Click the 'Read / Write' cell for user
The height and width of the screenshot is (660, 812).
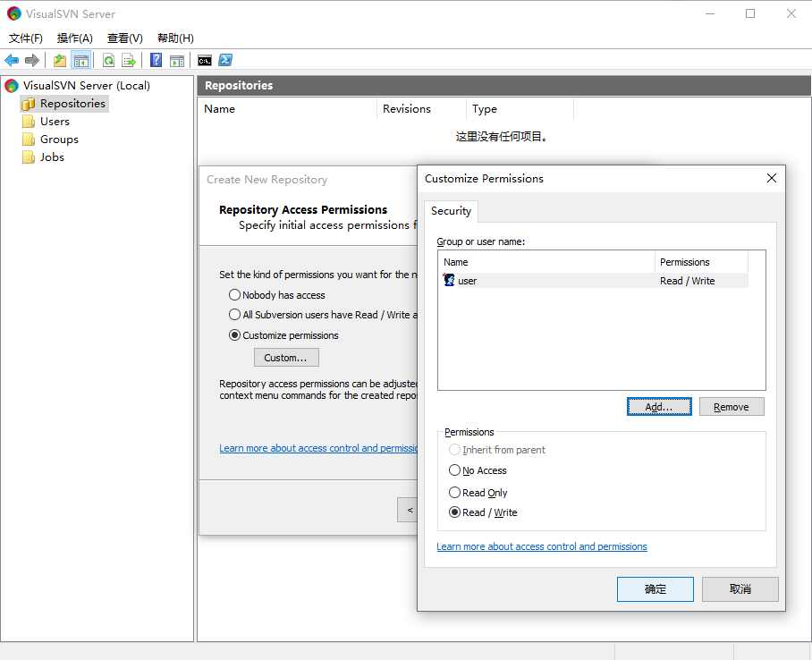687,281
